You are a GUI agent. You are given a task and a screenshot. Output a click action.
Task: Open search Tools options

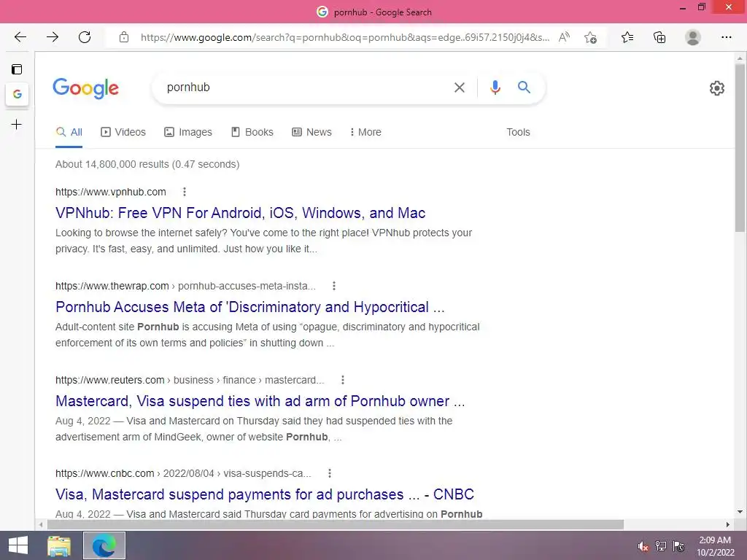pyautogui.click(x=518, y=133)
